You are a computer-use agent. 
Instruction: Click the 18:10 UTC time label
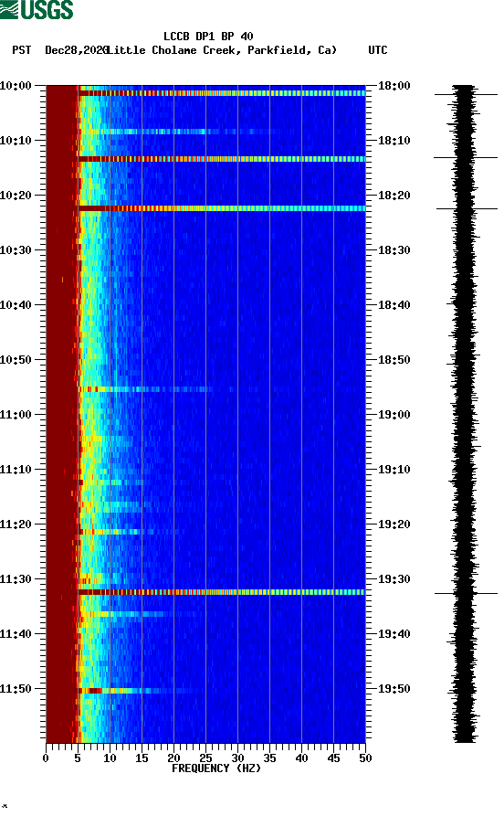coord(394,141)
